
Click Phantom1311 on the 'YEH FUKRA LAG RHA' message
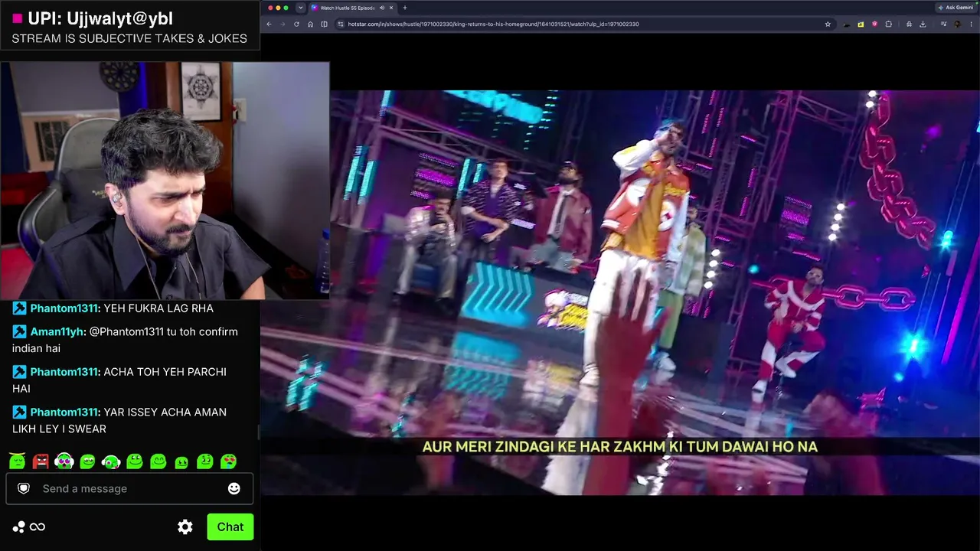(64, 308)
